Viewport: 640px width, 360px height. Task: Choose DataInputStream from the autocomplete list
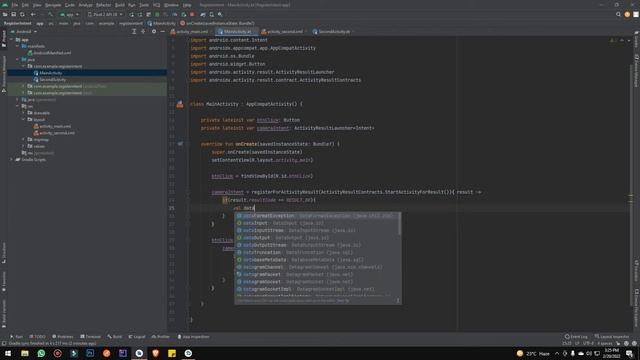[x=317, y=230]
